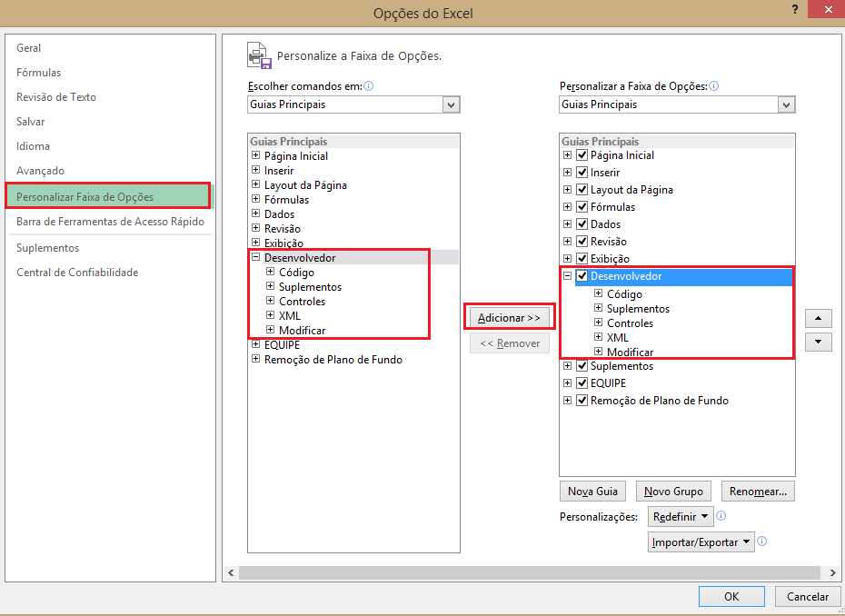845x616 pixels.
Task: Click info icon beside Personalizar a Faixa de Opções
Action: (x=713, y=86)
